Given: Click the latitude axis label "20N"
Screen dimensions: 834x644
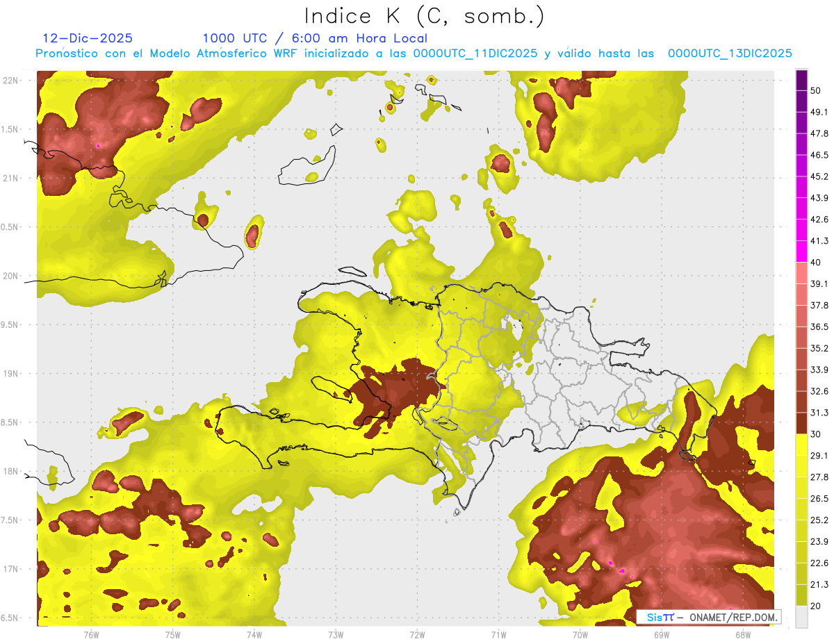Looking at the screenshot, I should (10, 276).
